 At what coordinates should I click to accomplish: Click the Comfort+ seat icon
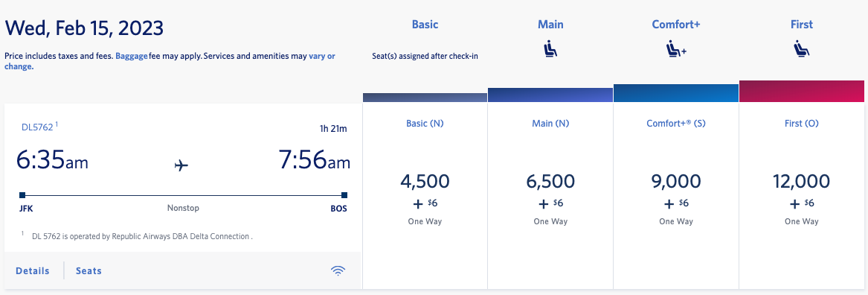(x=676, y=49)
